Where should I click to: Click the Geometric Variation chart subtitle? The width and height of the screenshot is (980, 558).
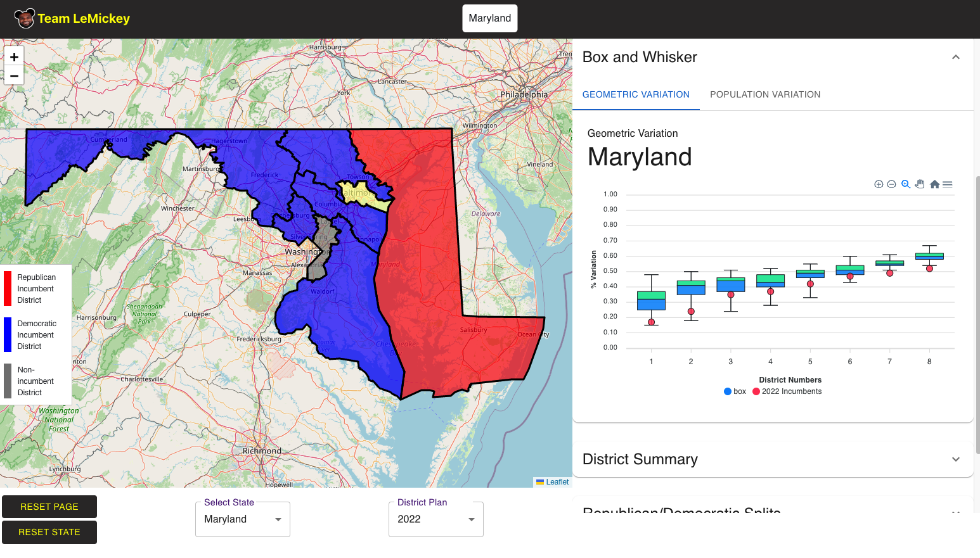[633, 134]
